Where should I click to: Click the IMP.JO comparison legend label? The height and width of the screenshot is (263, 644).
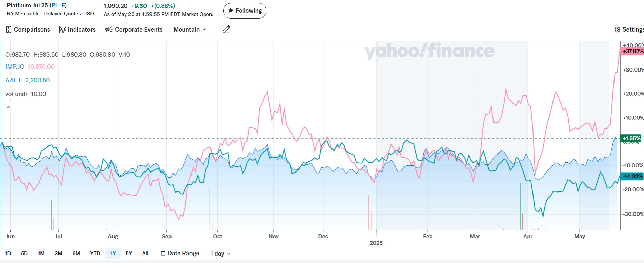(15, 67)
